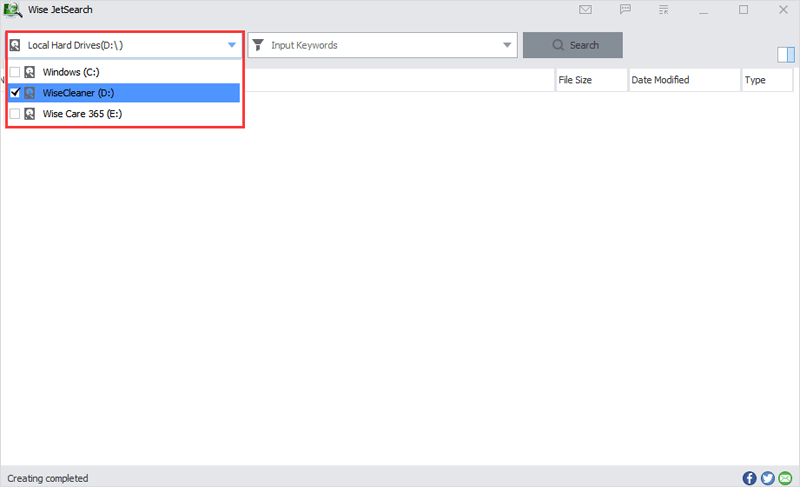Viewport: 800px width, 487px height.
Task: Collapse the Local Hard Drives dropdown arrow
Action: tap(232, 45)
